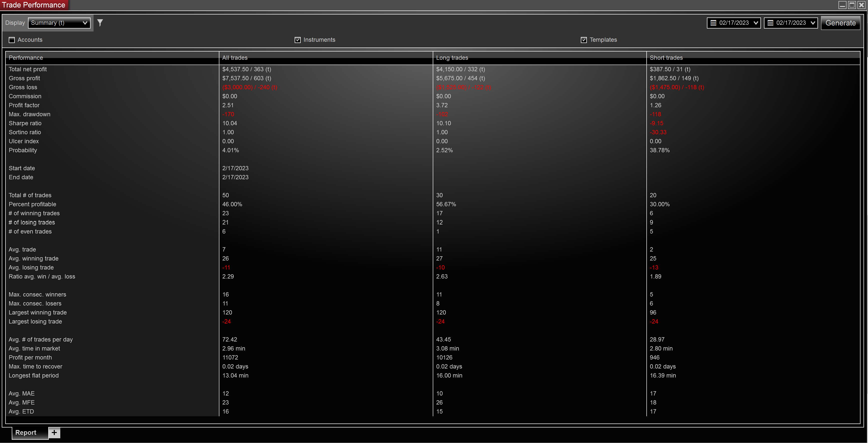Image resolution: width=868 pixels, height=443 pixels.
Task: Click All trades profit per month 11072
Action: [230, 357]
